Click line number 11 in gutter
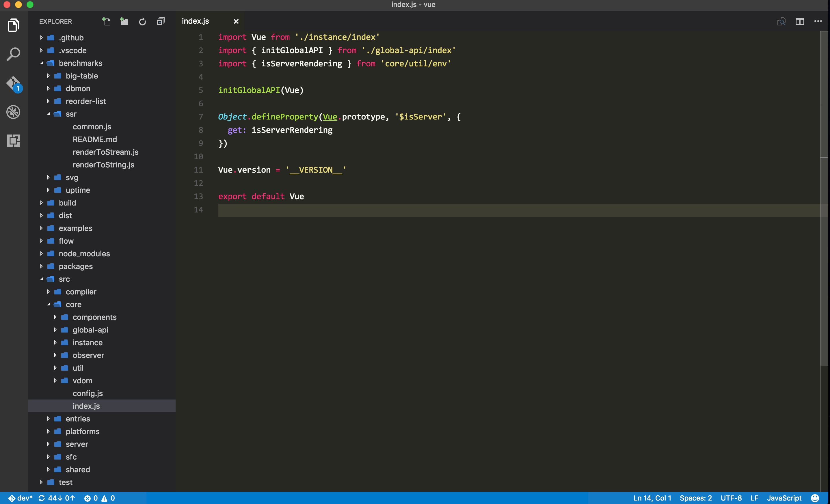 198,170
